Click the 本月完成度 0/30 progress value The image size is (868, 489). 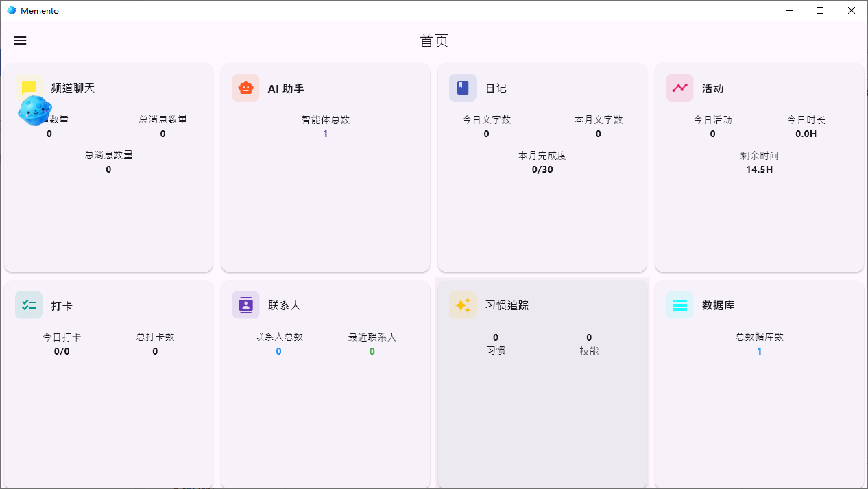click(x=542, y=169)
